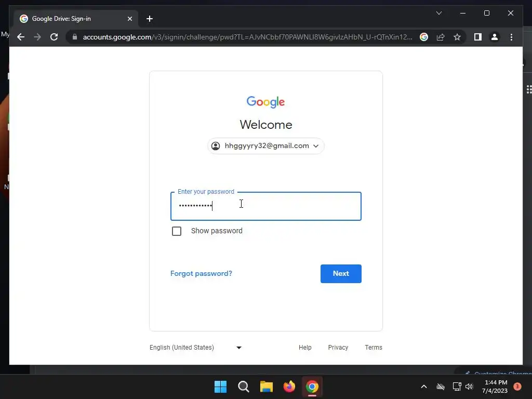Open volume control tray icon

[x=469, y=387]
